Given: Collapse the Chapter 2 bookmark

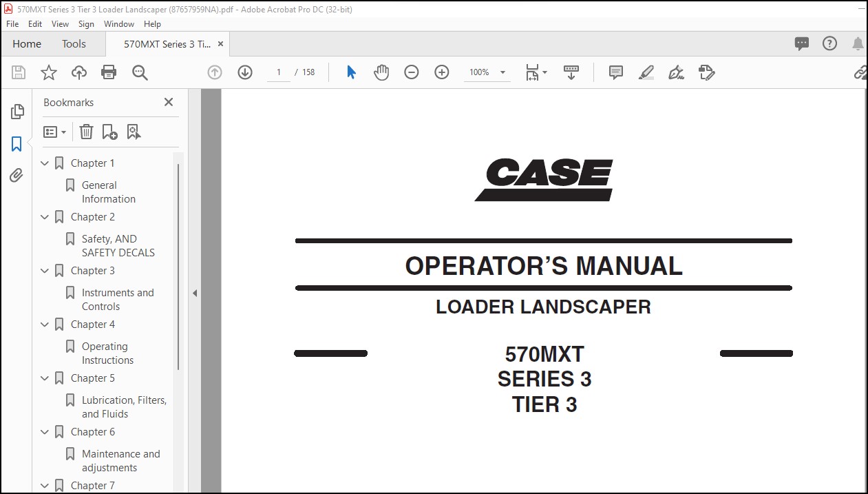Looking at the screenshot, I should (x=45, y=217).
